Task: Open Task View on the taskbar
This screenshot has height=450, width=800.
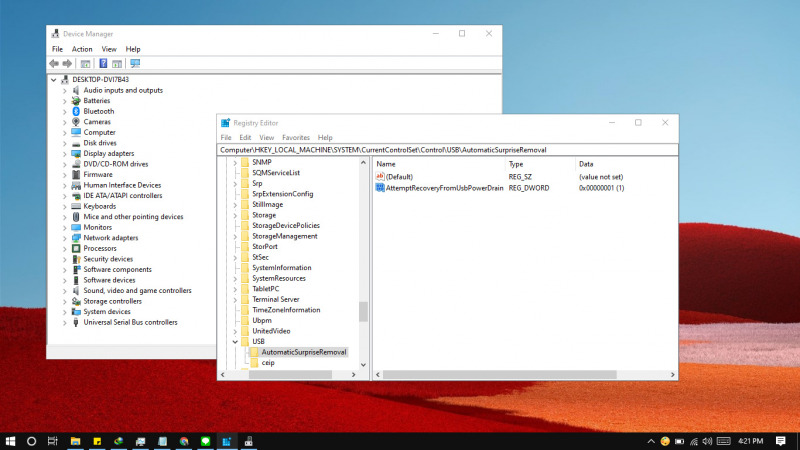Action: [53, 441]
